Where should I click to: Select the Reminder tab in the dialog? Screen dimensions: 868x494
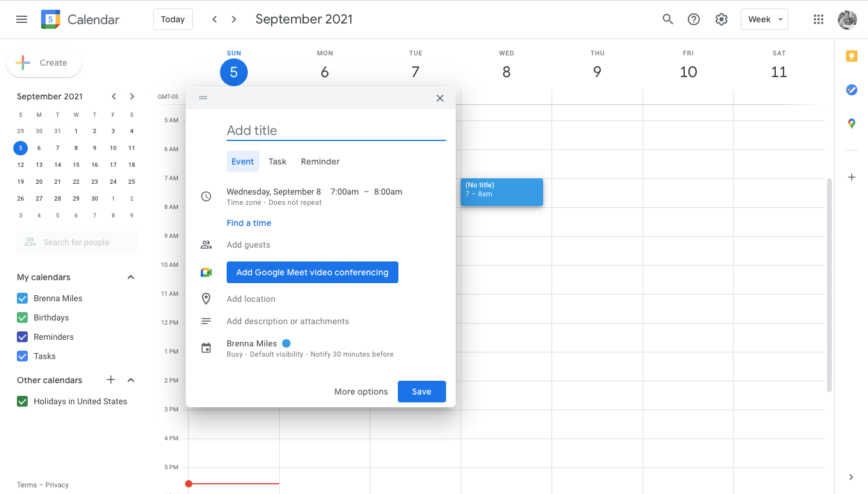(x=320, y=161)
